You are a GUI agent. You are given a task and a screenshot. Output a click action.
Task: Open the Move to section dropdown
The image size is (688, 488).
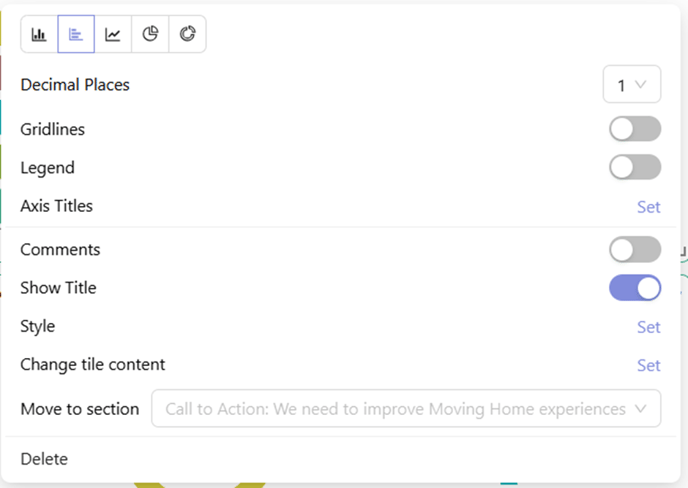[x=406, y=409]
